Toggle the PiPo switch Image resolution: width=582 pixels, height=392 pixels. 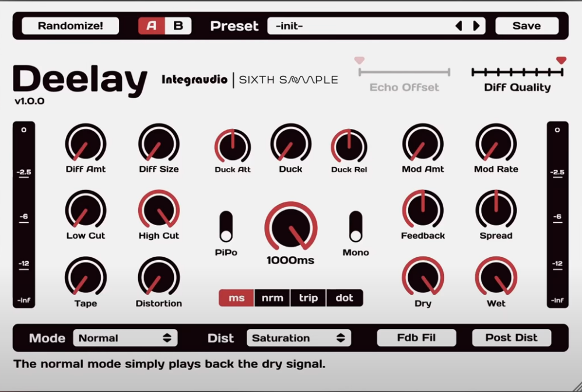(x=226, y=226)
